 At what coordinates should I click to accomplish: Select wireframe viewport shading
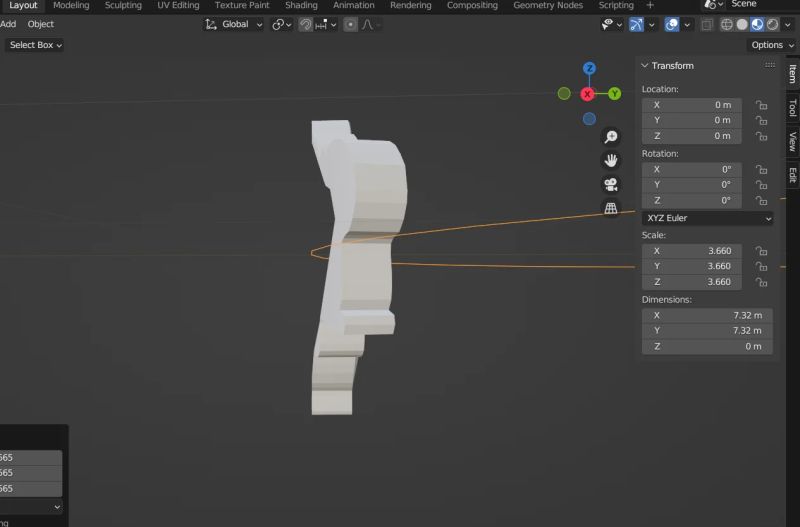727,24
